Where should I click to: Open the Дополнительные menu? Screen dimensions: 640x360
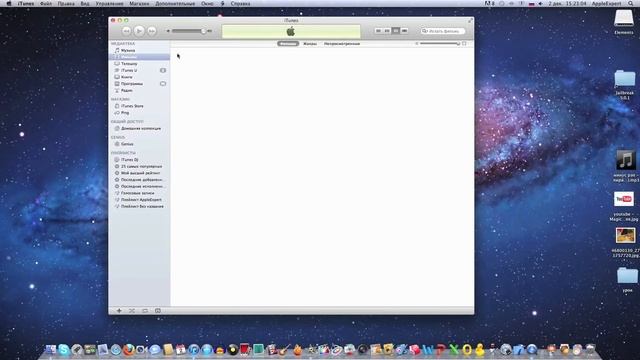[175, 4]
